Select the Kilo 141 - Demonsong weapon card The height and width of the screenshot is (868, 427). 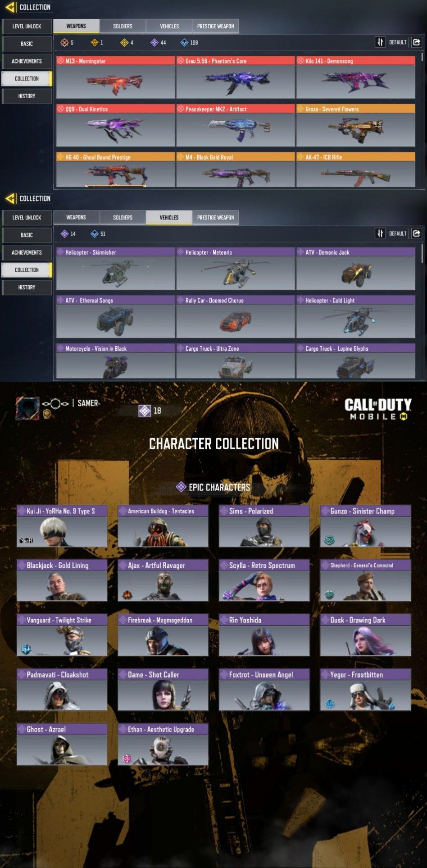[355, 77]
